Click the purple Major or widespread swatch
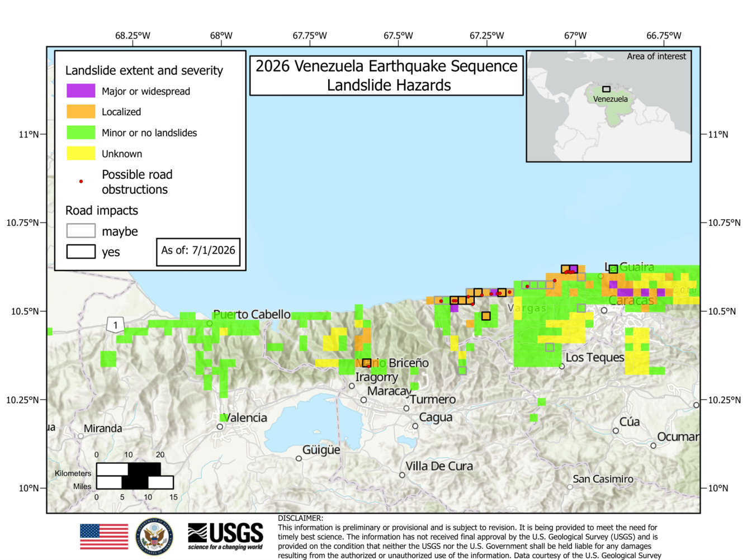747x560 pixels. (x=81, y=91)
